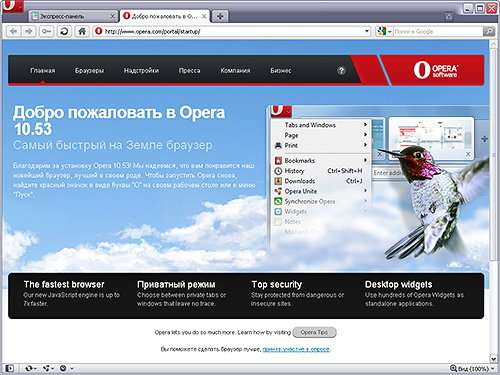Toggle the side panel from status bar

point(10,368)
